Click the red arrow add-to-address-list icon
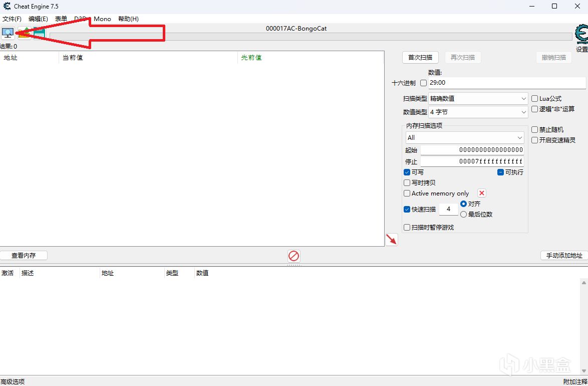Viewport: 588px width, 386px height. tap(392, 239)
